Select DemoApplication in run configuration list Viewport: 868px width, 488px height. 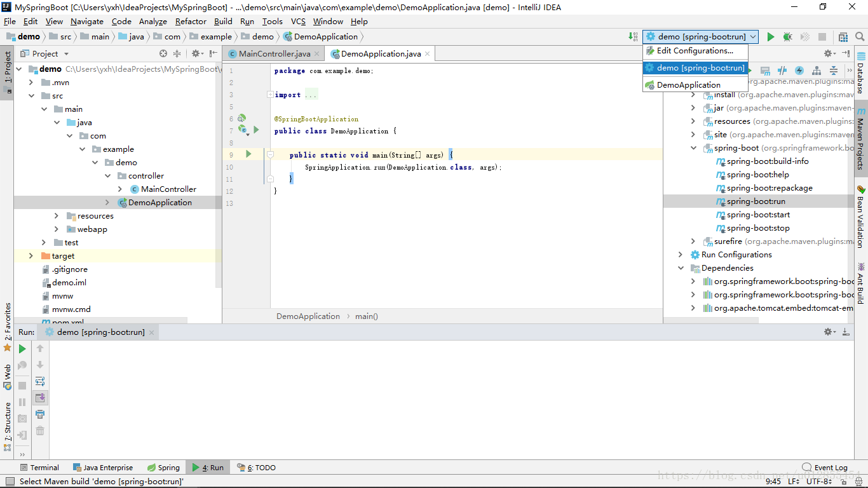(x=695, y=85)
